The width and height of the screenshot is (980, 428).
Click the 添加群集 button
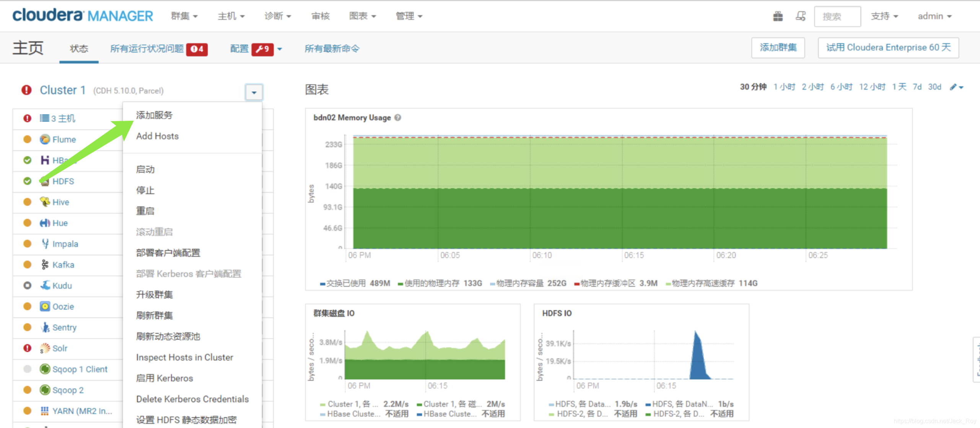[778, 48]
